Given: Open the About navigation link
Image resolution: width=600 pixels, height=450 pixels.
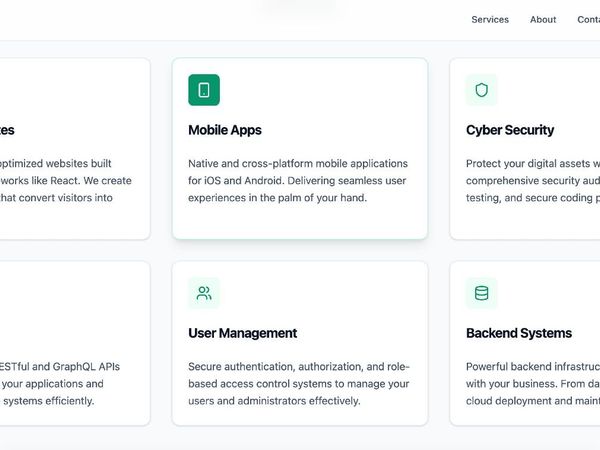Looking at the screenshot, I should pyautogui.click(x=543, y=19).
